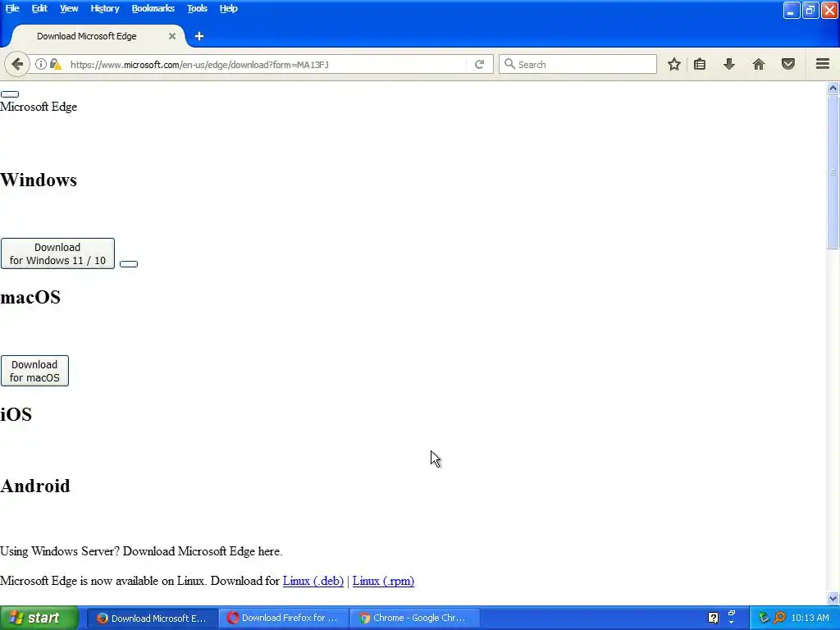Restore down the Firefox window
Image resolution: width=840 pixels, height=630 pixels.
pyautogui.click(x=810, y=10)
